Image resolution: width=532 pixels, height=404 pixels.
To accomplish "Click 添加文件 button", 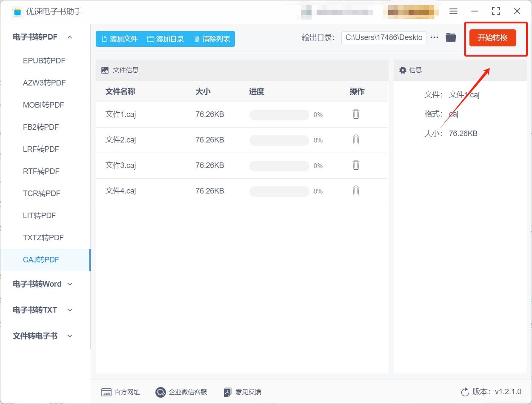I will pyautogui.click(x=120, y=39).
